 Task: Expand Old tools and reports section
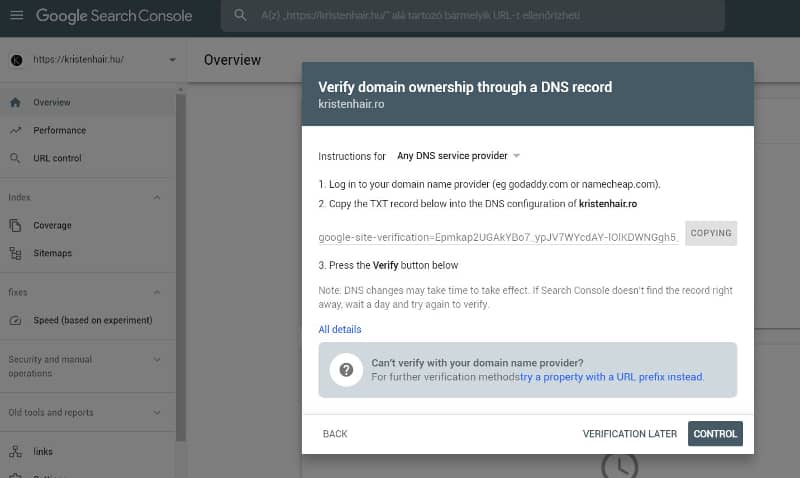[x=157, y=412]
